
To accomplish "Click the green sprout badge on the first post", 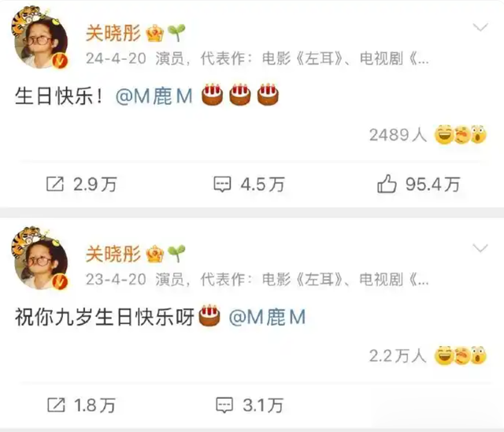I will 176,32.
